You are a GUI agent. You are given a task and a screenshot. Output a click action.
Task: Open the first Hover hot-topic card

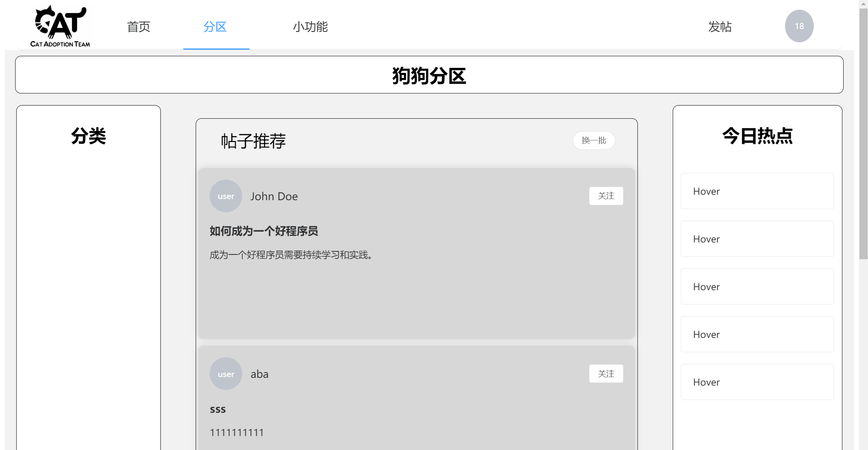point(757,191)
